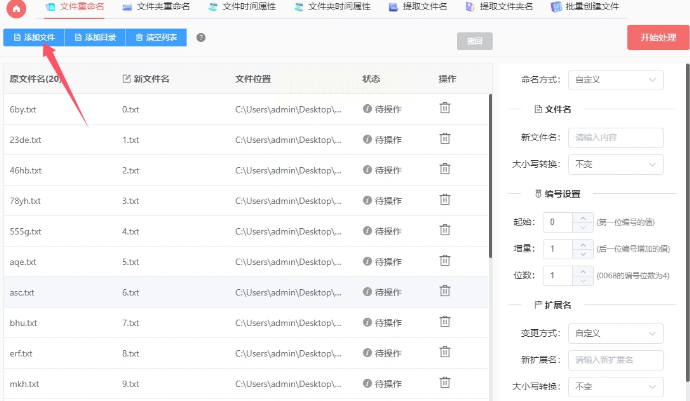This screenshot has width=690, height=401.
Task: Delete the 46hb.txt row with trash icon
Action: point(445,169)
